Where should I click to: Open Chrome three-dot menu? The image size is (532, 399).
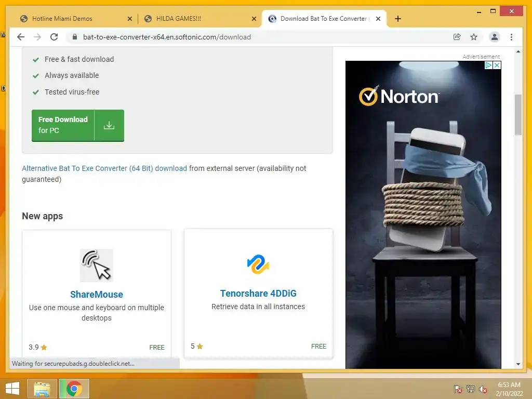[x=511, y=37]
